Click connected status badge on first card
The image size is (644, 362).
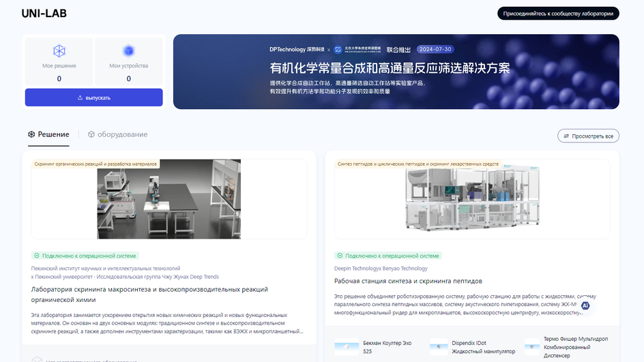click(x=85, y=256)
